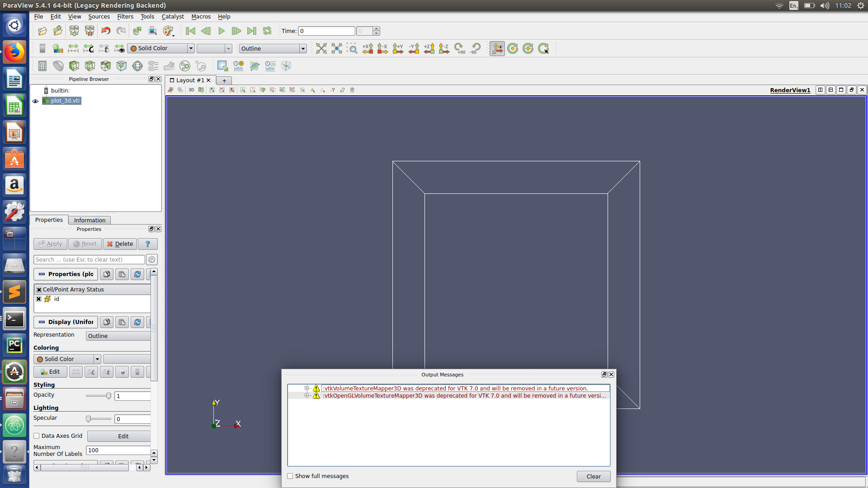Click the Clear button in Output Messages

click(x=593, y=476)
